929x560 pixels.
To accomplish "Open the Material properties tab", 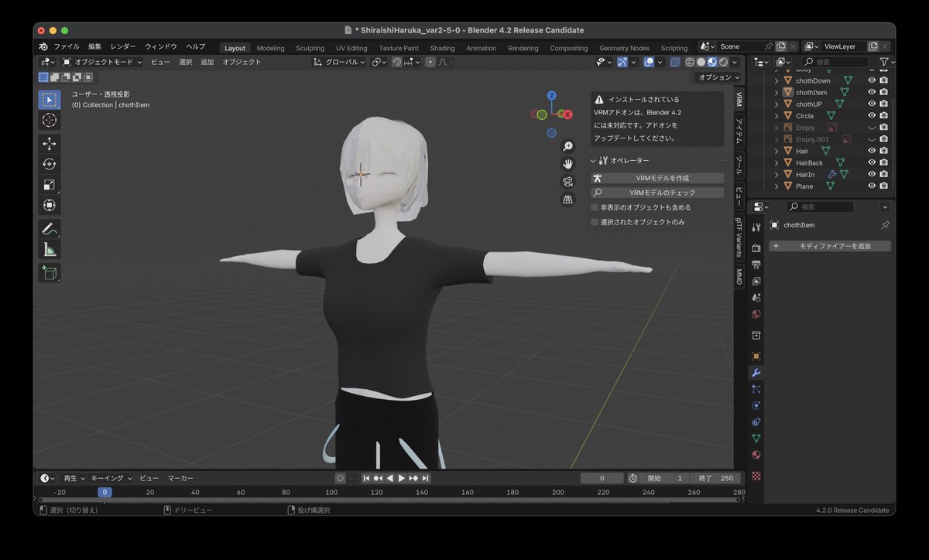I will point(756,456).
